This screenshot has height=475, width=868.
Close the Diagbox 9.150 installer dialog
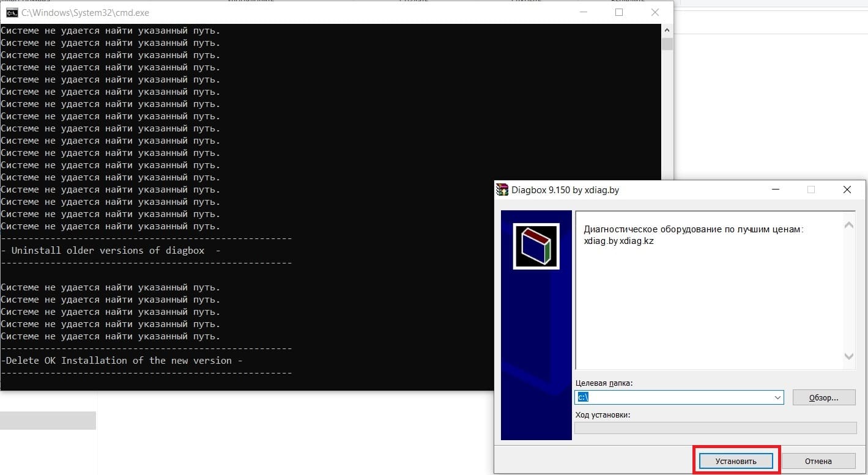click(847, 190)
